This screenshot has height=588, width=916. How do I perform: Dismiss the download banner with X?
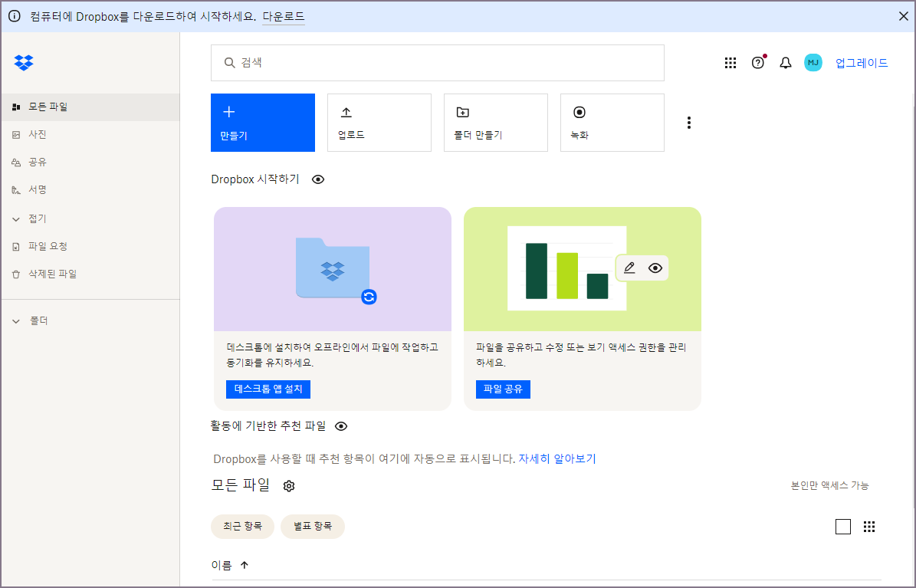(903, 16)
